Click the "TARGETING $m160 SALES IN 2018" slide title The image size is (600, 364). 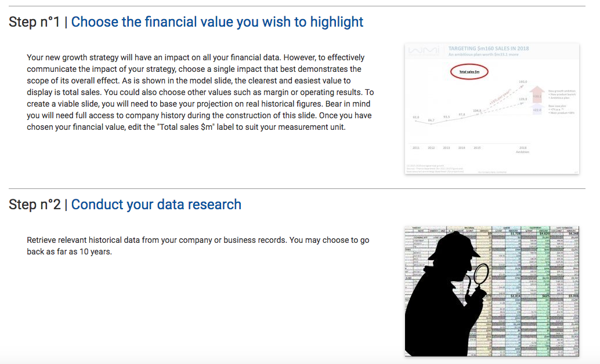point(488,49)
